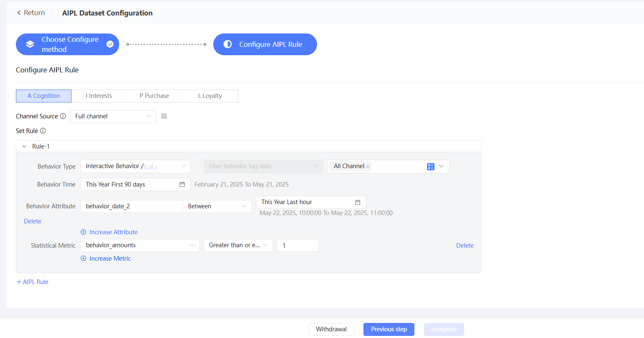Image resolution: width=644 pixels, height=338 pixels.
Task: Click the AIPL Dataset Configuration title
Action: click(107, 13)
